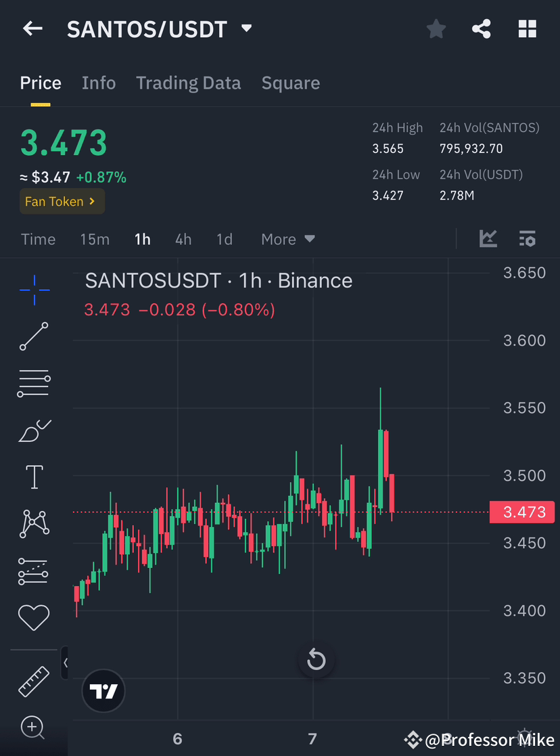Viewport: 560px width, 756px height.
Task: Select the brush drawing tool
Action: coord(34,430)
